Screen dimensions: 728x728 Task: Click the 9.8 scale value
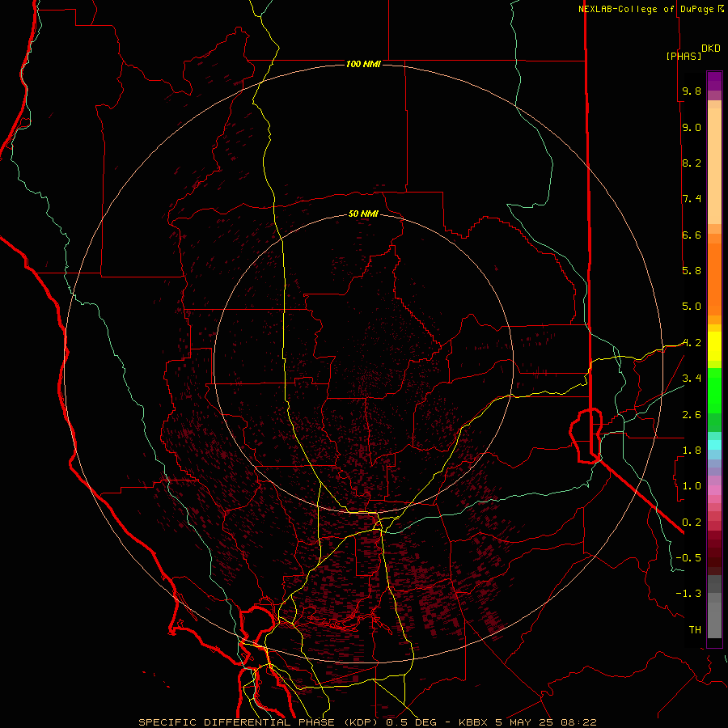click(x=692, y=91)
